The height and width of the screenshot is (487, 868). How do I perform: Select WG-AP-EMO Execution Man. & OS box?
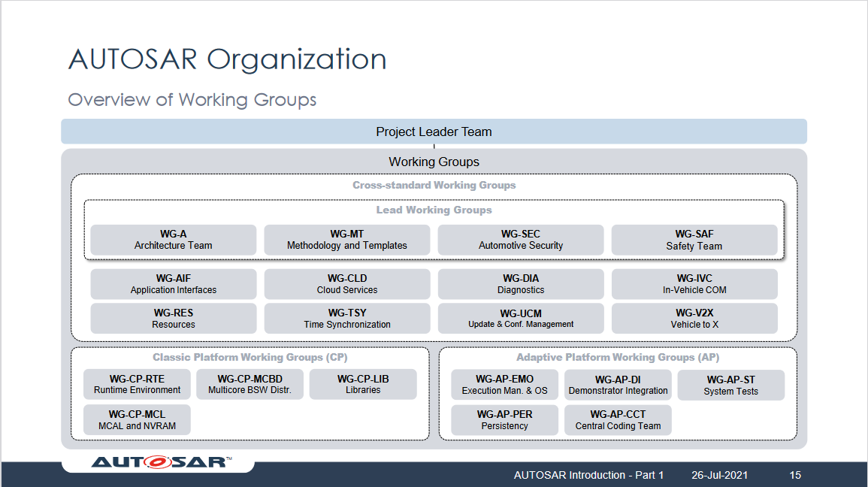coord(504,385)
